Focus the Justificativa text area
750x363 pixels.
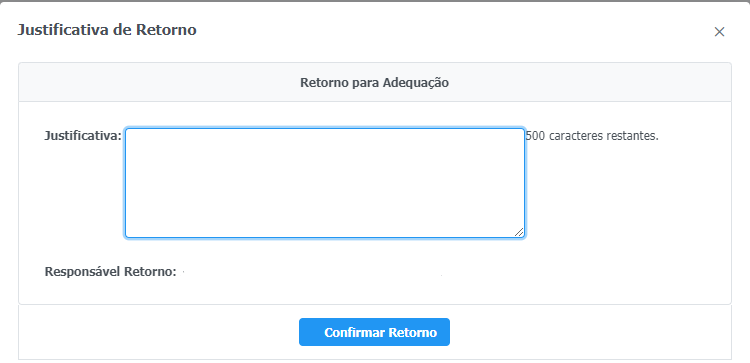[325, 183]
